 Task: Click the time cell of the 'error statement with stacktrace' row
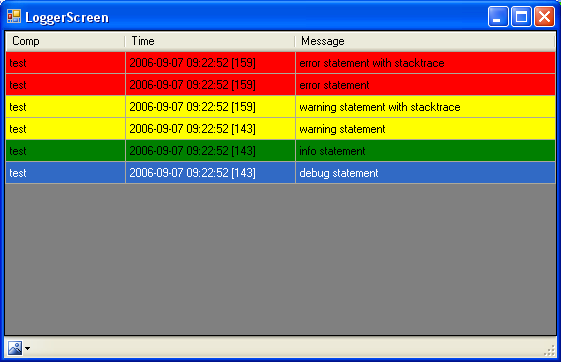tap(210, 63)
